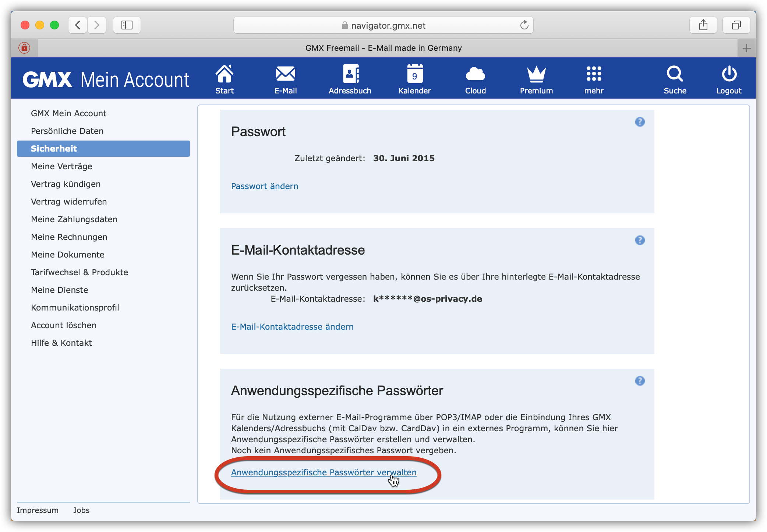
Task: Open Tarifwechsel & Produkte in sidebar
Action: (x=103, y=272)
